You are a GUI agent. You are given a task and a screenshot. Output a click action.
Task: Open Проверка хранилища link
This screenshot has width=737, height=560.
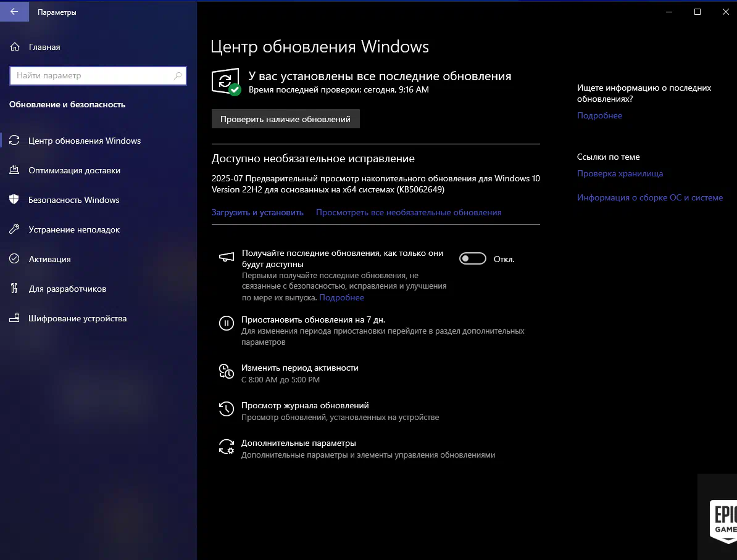click(620, 173)
